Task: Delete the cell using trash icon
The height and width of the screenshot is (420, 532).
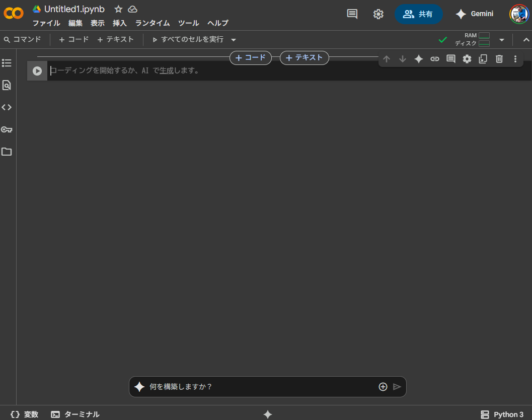Action: (x=499, y=59)
